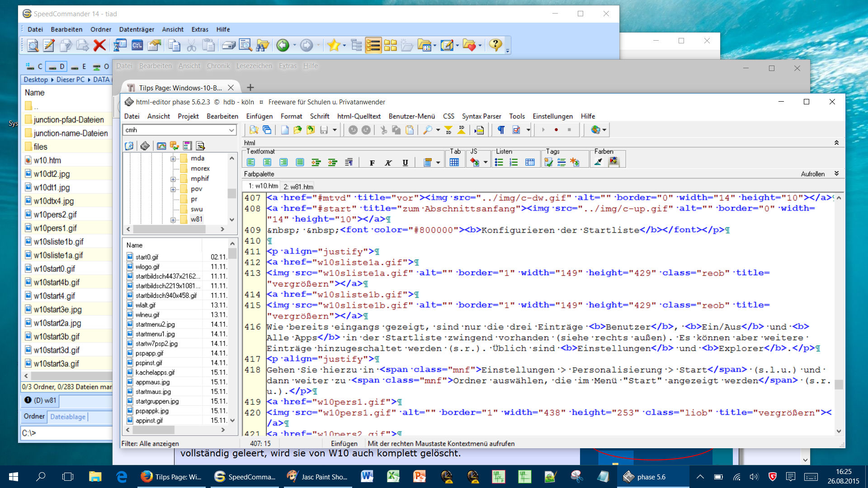Image resolution: width=868 pixels, height=488 pixels.
Task: Click the bulleted list icon under Listen
Action: [499, 162]
